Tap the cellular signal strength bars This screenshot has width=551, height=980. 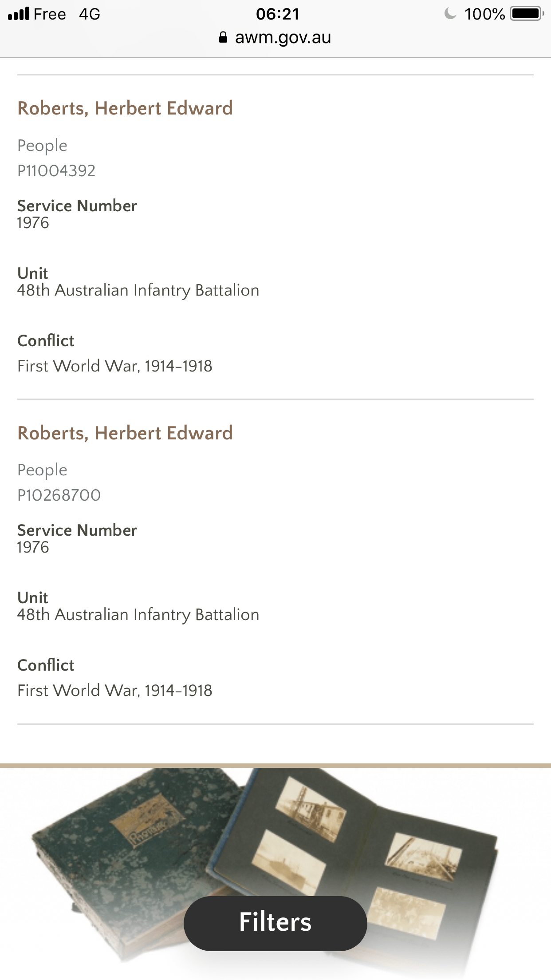(19, 14)
